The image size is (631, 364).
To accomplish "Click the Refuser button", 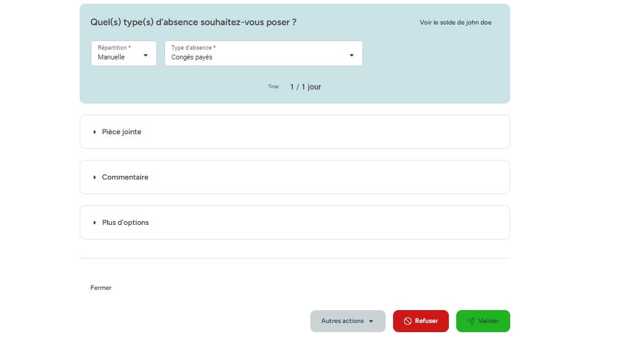I will click(421, 321).
